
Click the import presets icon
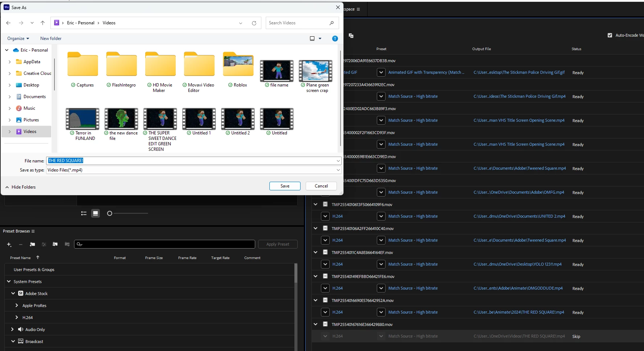(x=55, y=244)
